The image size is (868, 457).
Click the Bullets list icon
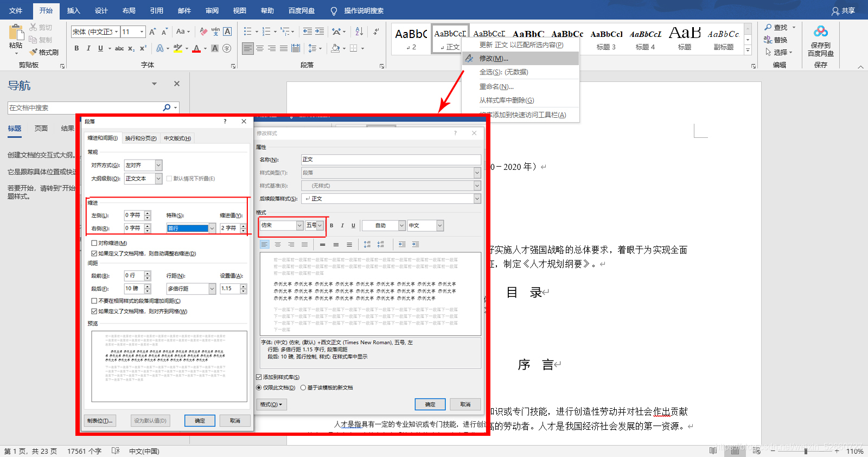coord(247,31)
